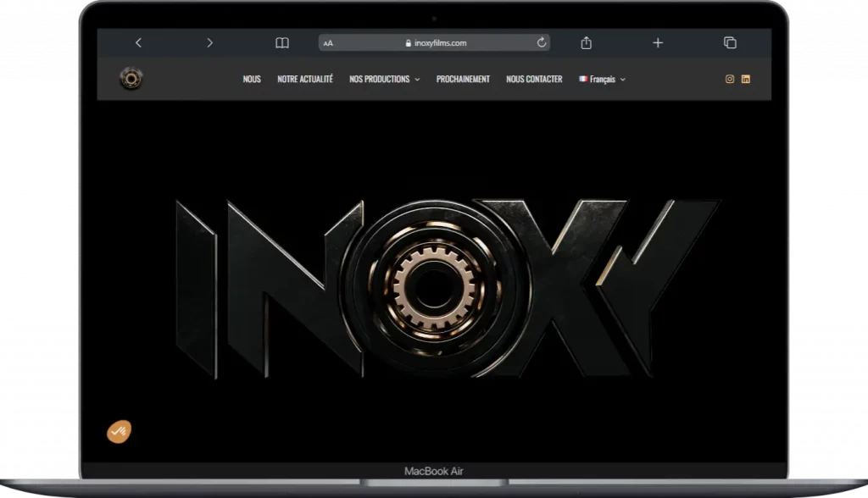
Task: Click the NOUS CONTACTER link
Action: [x=534, y=79]
